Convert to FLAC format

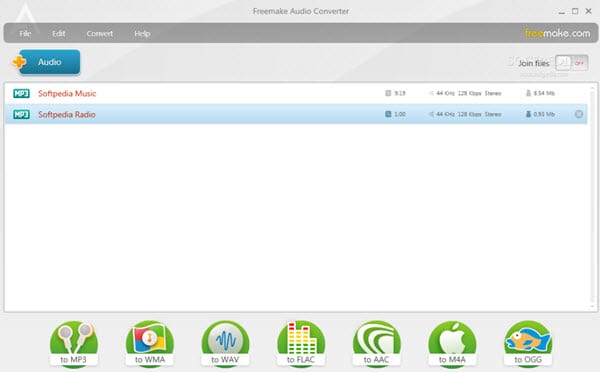click(x=301, y=344)
